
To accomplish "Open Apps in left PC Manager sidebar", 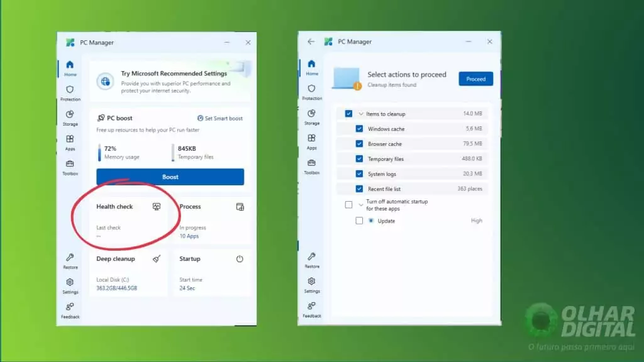I will [70, 143].
